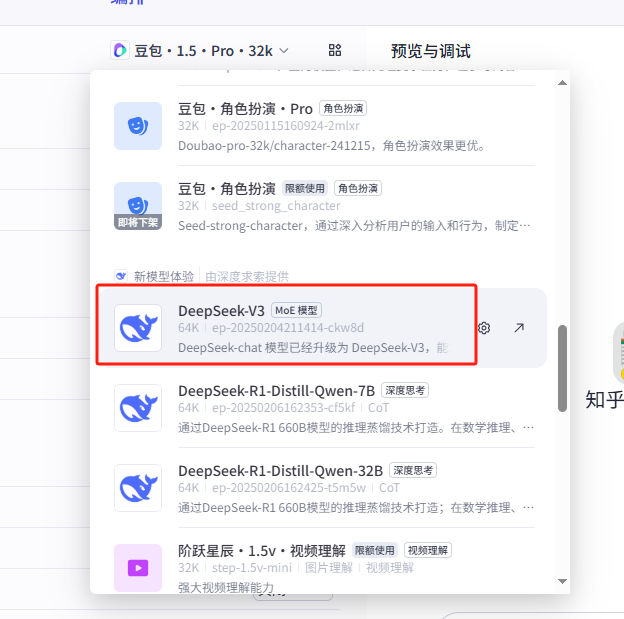
Task: Click the 限额使用 tag on 豆包·角色扮演
Action: tap(305, 189)
